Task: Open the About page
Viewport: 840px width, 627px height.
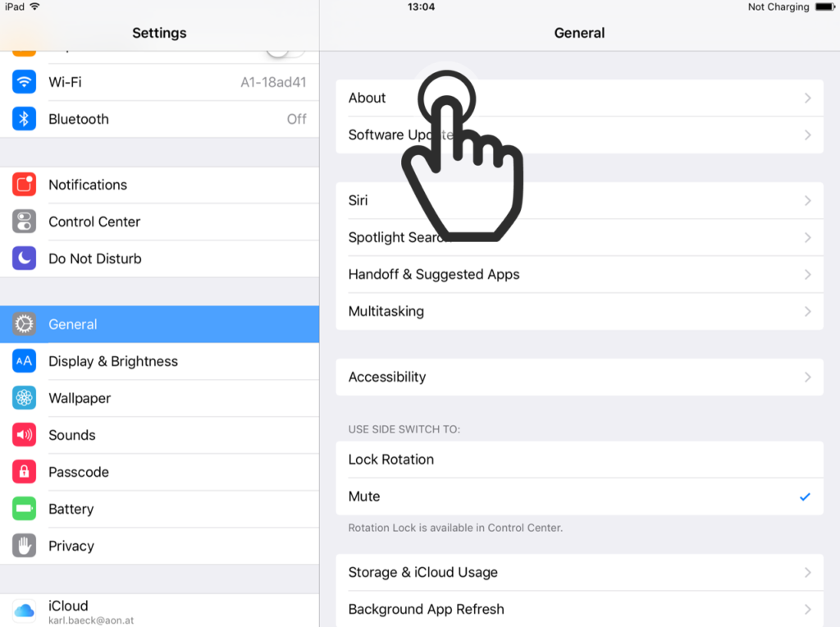Action: [580, 98]
